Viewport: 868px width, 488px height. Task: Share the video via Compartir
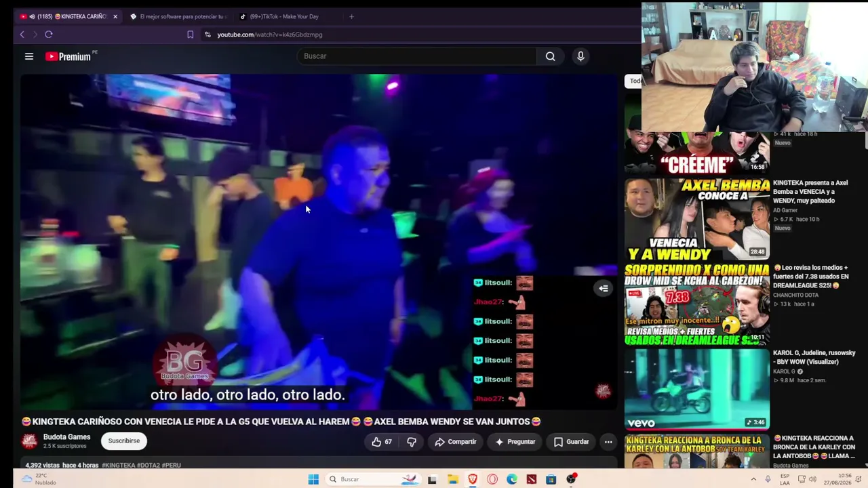pyautogui.click(x=456, y=442)
